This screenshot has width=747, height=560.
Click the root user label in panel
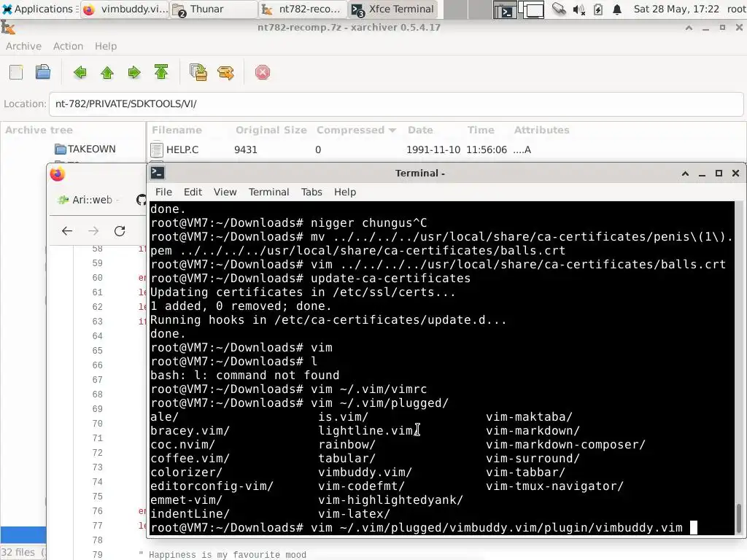pos(736,9)
